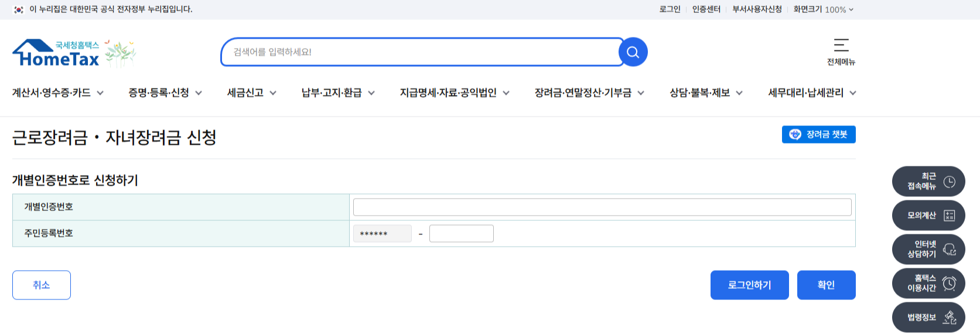980x334 pixels.
Task: Expand the 지급명세·자료·공익법인 menu chevron
Action: (506, 93)
